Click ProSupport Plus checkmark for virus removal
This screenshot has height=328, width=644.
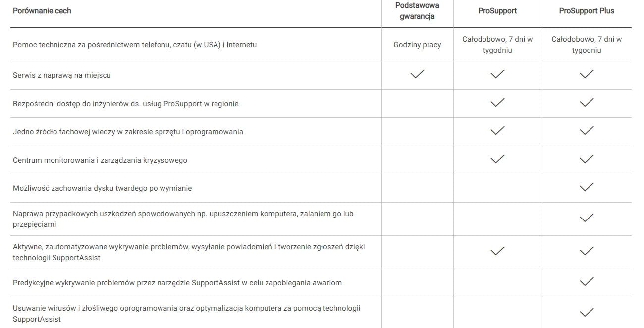tap(587, 313)
